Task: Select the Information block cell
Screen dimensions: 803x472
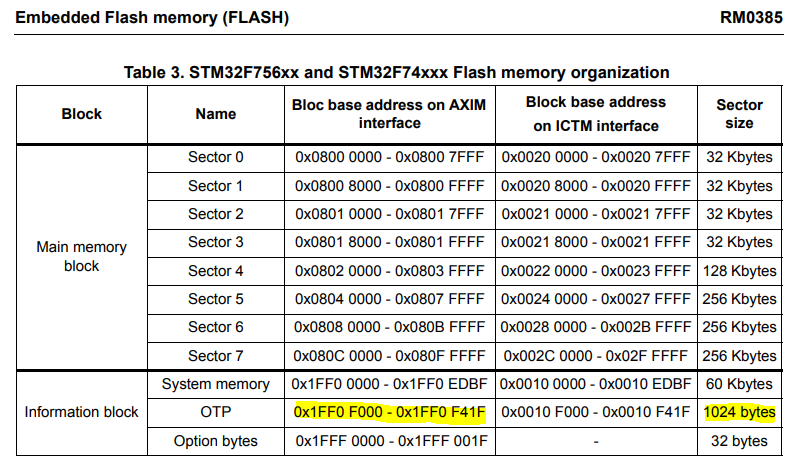Action: click(x=81, y=412)
